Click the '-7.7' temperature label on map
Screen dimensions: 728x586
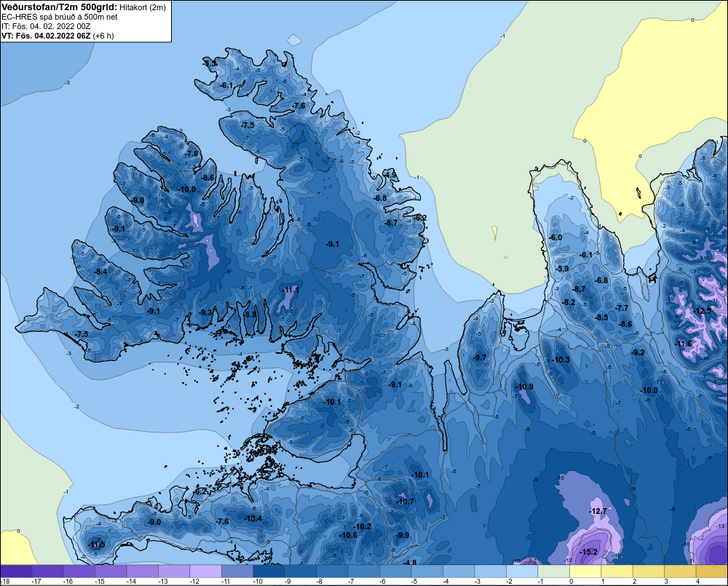622,309
